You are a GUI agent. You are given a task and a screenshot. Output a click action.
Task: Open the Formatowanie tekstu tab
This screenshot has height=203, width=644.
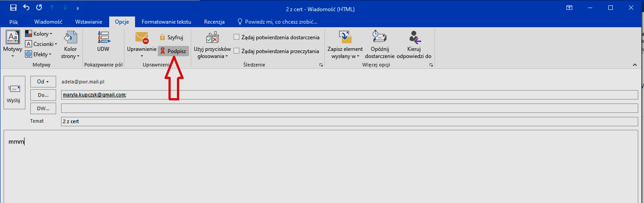(x=166, y=22)
